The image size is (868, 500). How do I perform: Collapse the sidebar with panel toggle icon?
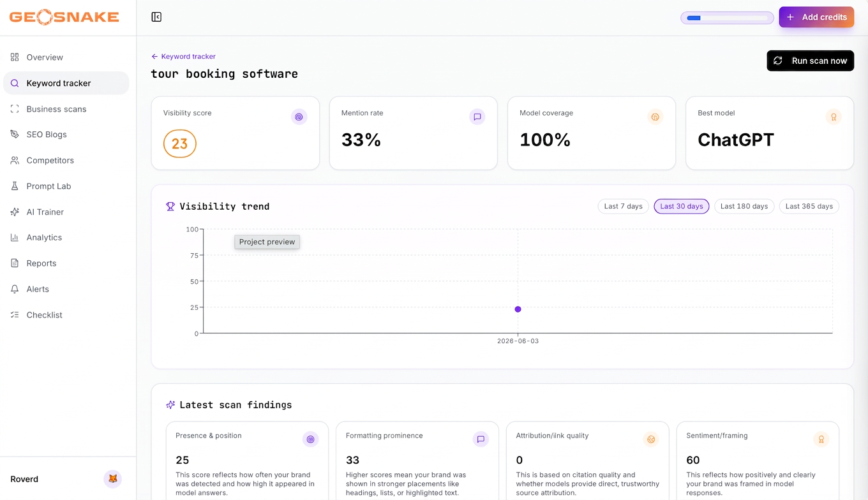tap(156, 17)
